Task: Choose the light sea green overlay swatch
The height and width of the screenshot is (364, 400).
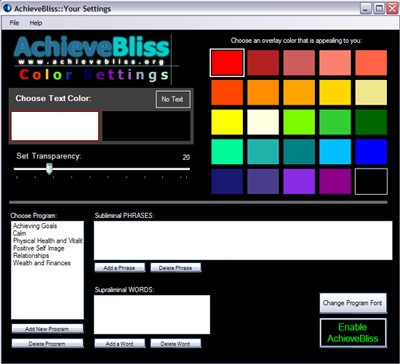Action: click(x=263, y=152)
